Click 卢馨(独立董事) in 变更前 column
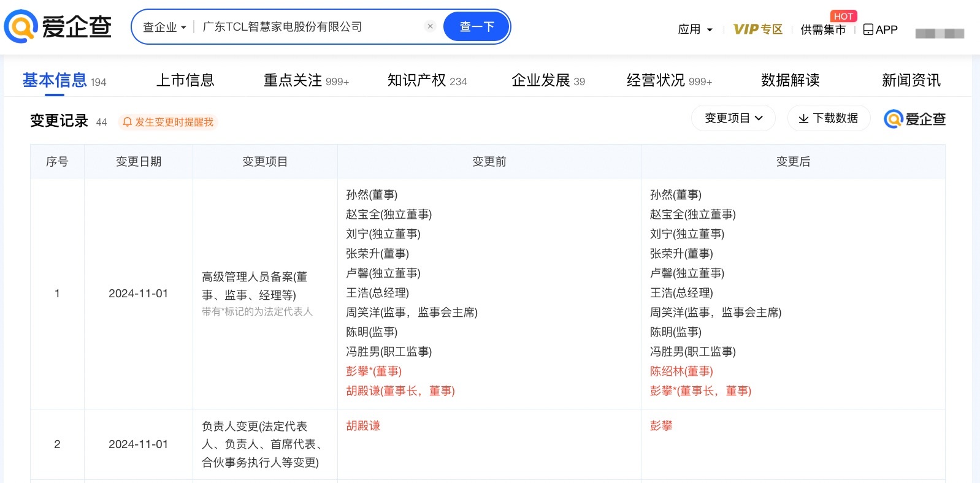980x483 pixels. 383,273
